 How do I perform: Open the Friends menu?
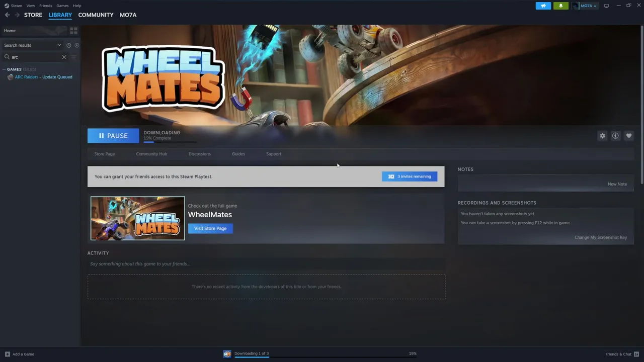46,6
